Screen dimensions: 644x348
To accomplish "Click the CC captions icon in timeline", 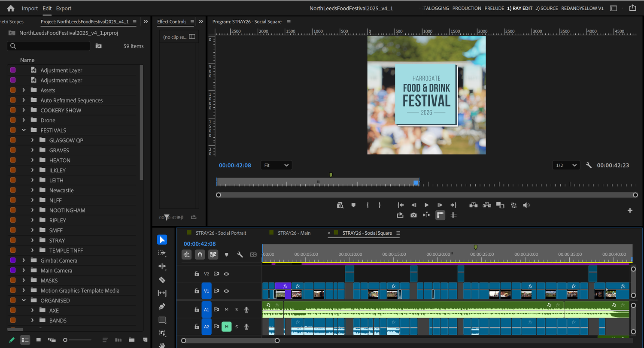I will (253, 254).
